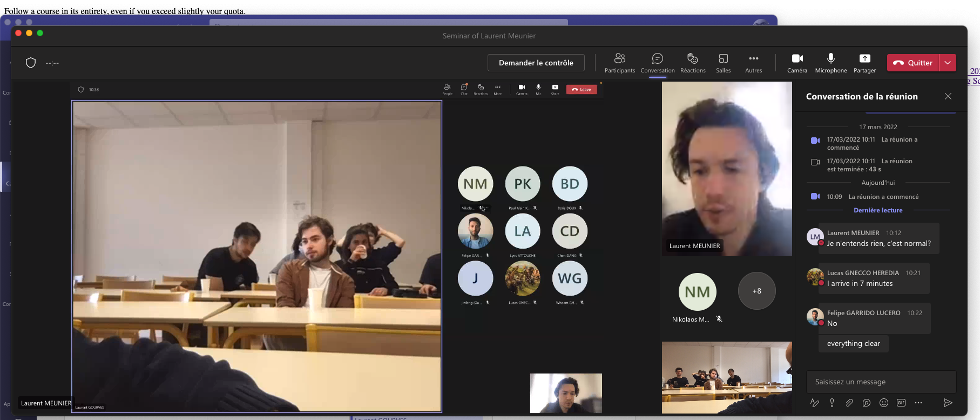Click muted mic icon beside Nikolaos M...

[719, 319]
